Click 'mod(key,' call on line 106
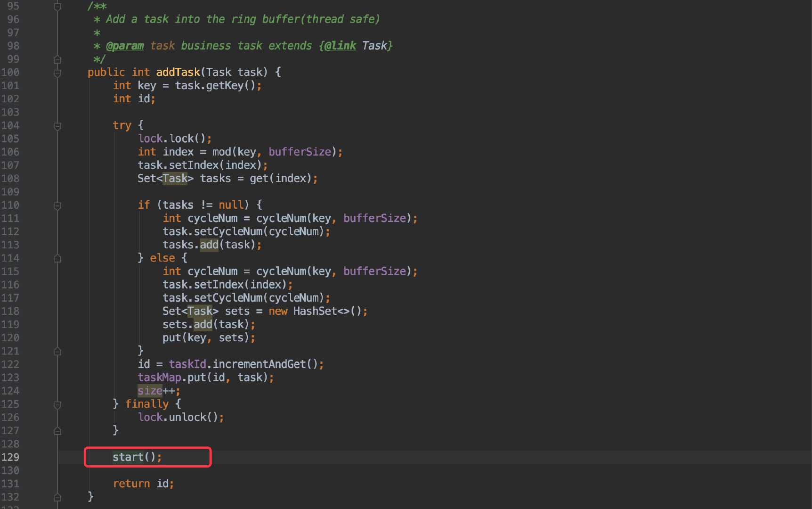Image resolution: width=812 pixels, height=509 pixels. pyautogui.click(x=237, y=152)
